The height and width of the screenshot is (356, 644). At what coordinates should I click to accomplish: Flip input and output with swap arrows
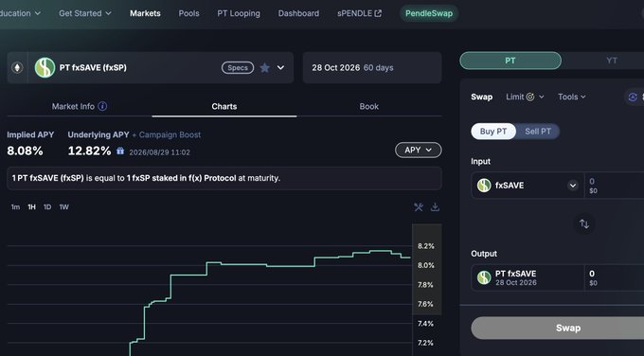[x=584, y=223]
